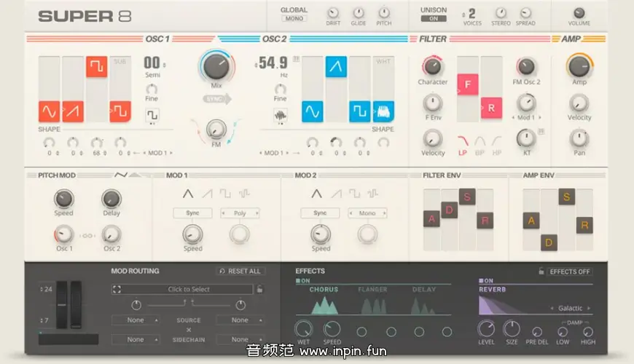Click the lock icon beside EFFECTS OFF
The width and height of the screenshot is (634, 364).
[x=540, y=272]
